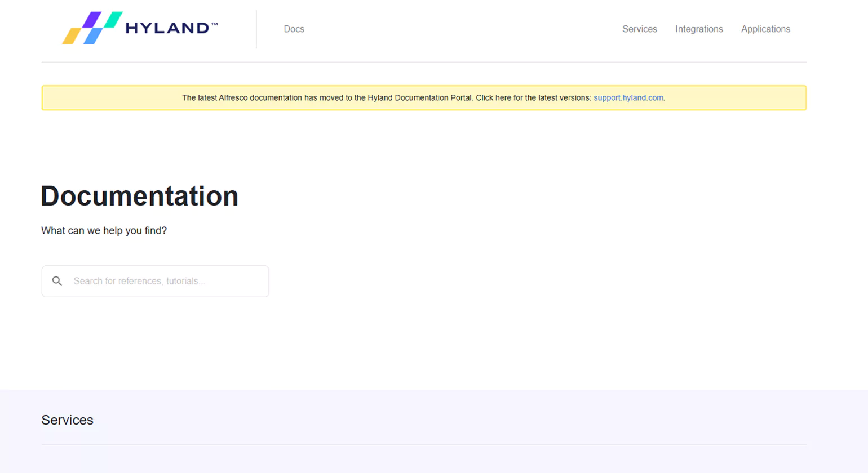This screenshot has height=473, width=868.
Task: Click the HYLAND wordmark text
Action: pyautogui.click(x=167, y=28)
